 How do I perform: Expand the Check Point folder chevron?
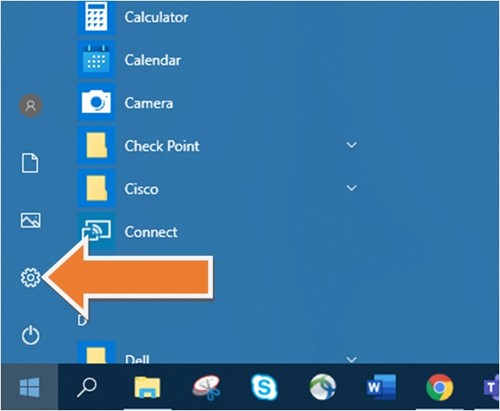pos(351,145)
